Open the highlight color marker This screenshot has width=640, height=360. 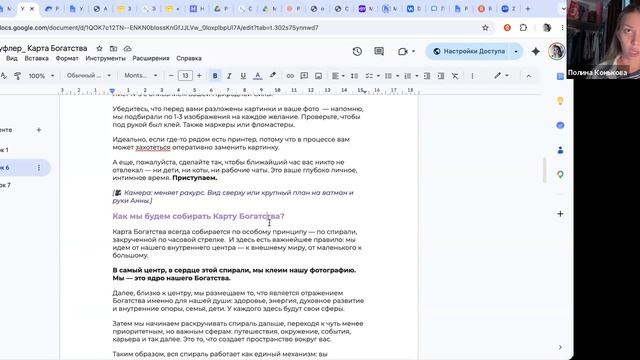pos(272,76)
